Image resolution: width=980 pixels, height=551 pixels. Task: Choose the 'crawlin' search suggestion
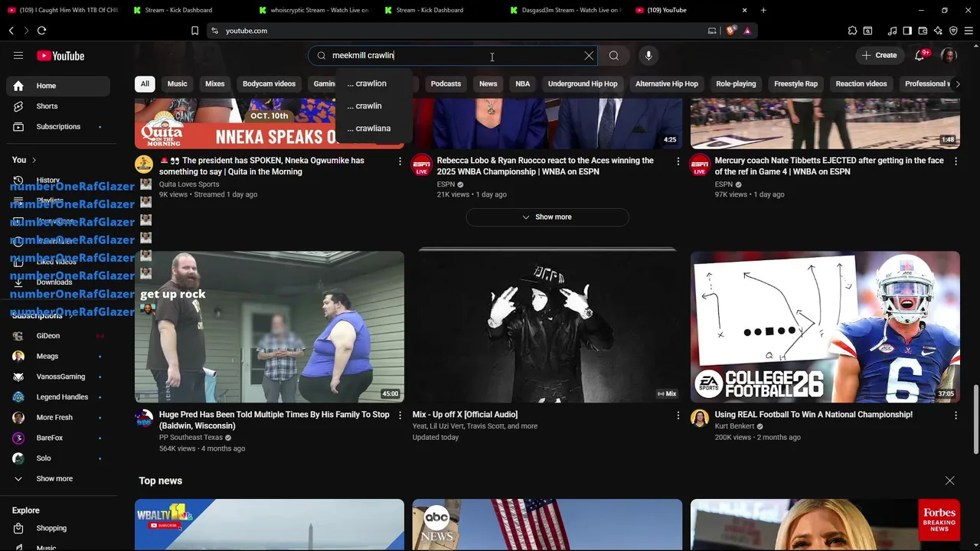click(374, 106)
